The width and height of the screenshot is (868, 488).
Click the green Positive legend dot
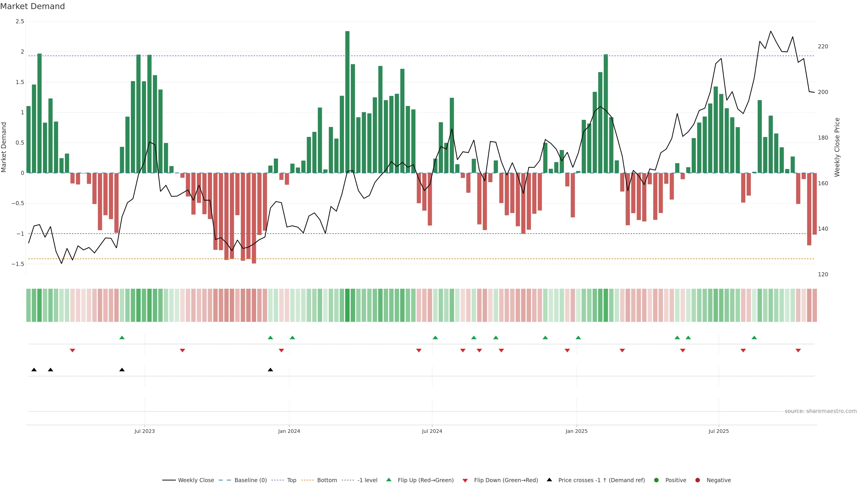click(656, 480)
